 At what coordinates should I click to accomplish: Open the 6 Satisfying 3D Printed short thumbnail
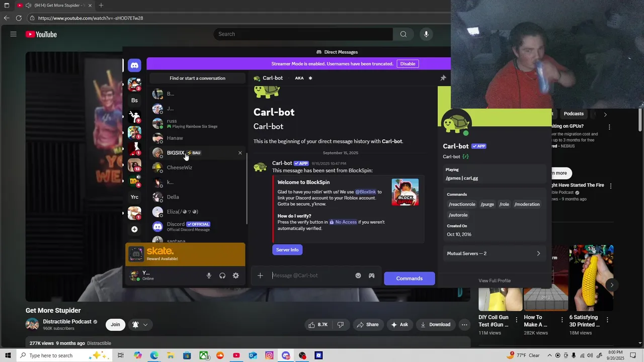point(591,278)
